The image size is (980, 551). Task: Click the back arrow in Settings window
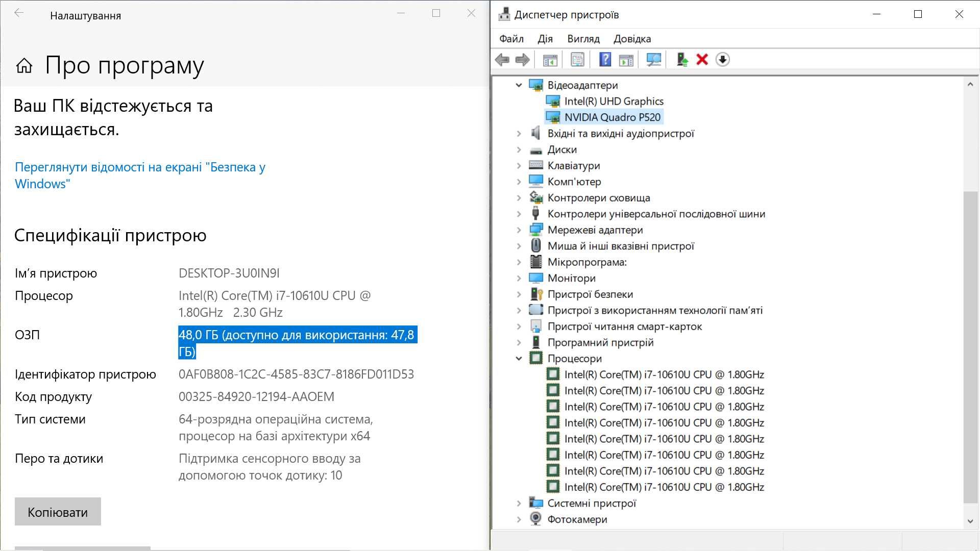click(19, 13)
